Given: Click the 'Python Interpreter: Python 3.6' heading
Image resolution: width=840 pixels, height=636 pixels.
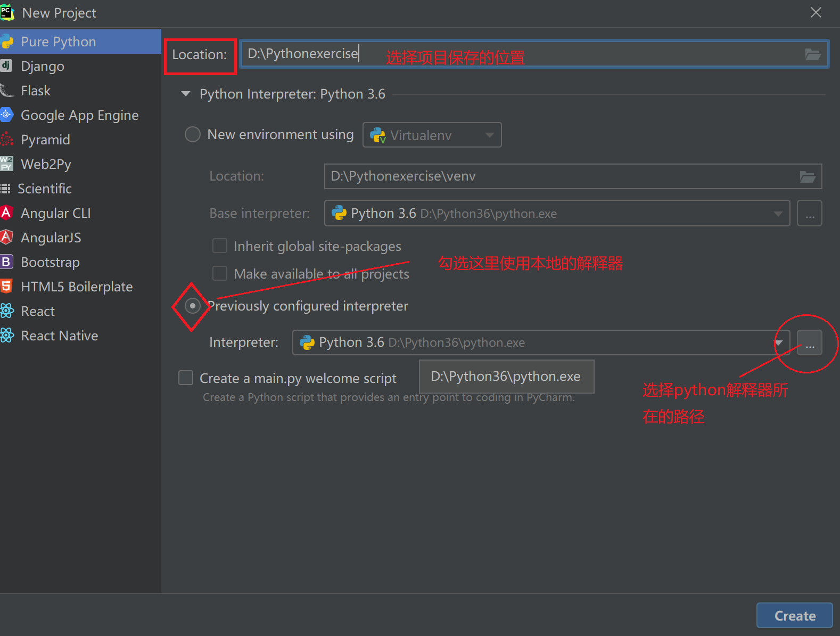Looking at the screenshot, I should (292, 94).
